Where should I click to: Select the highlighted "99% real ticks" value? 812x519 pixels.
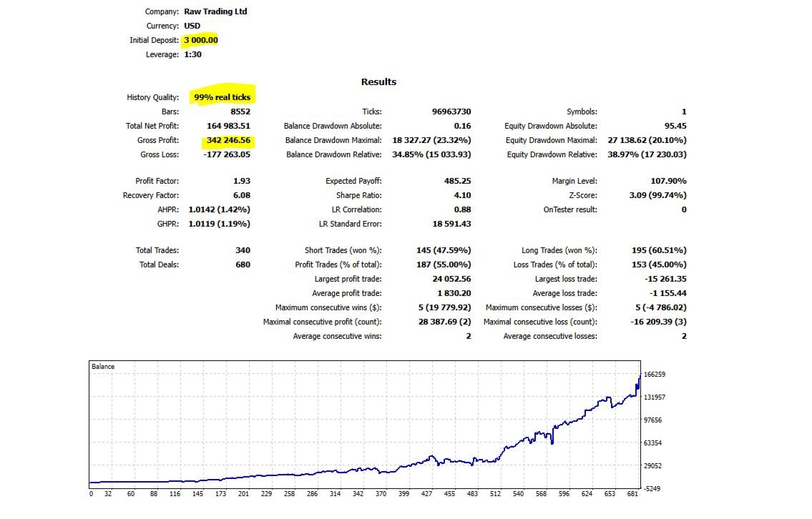pos(222,97)
